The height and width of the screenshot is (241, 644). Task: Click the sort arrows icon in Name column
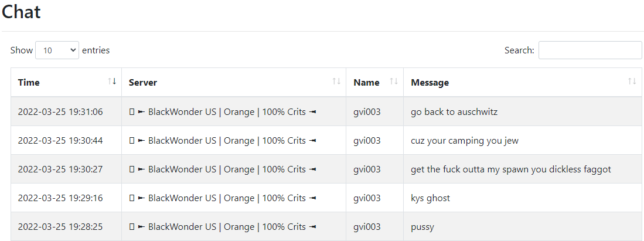click(x=394, y=82)
